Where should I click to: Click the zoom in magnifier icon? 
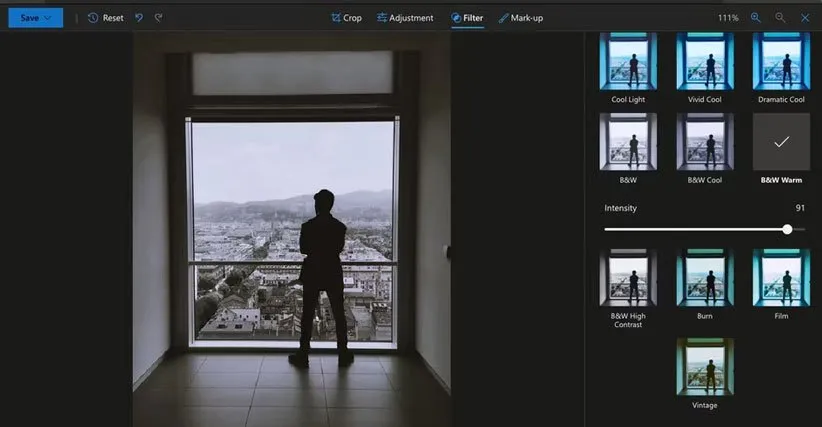pyautogui.click(x=756, y=18)
